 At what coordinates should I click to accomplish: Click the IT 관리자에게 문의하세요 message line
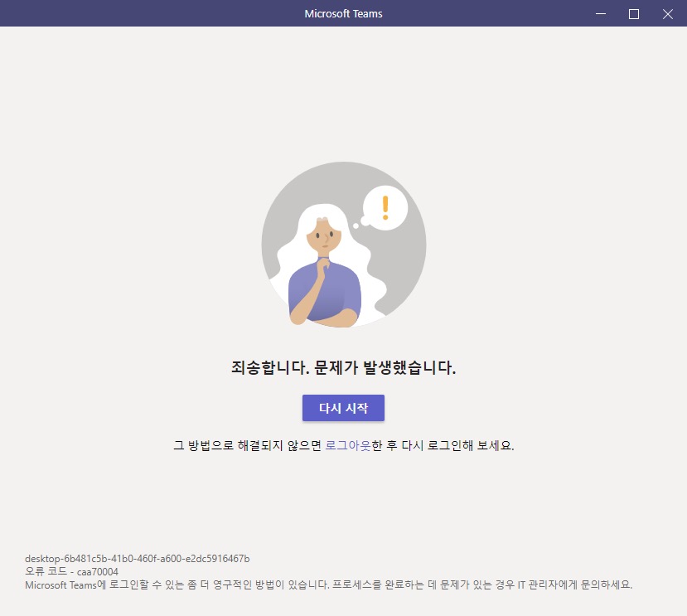click(x=329, y=584)
